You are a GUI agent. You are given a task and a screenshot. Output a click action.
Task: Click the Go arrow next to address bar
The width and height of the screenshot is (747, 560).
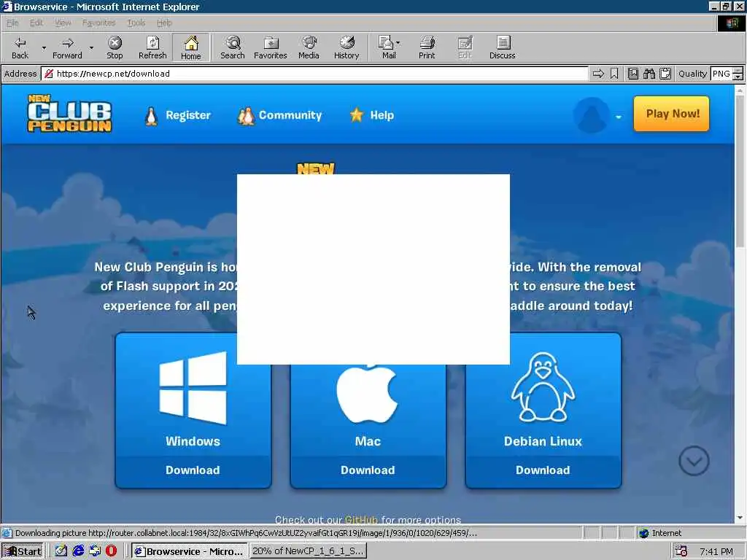[x=598, y=74]
